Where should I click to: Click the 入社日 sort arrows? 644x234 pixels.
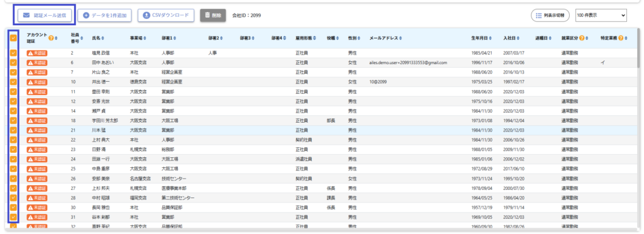[518, 38]
